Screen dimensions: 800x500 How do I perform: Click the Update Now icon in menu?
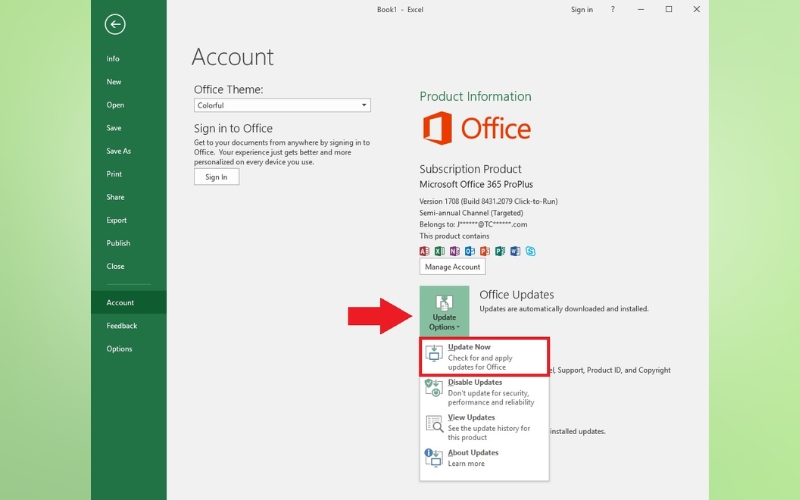point(434,354)
